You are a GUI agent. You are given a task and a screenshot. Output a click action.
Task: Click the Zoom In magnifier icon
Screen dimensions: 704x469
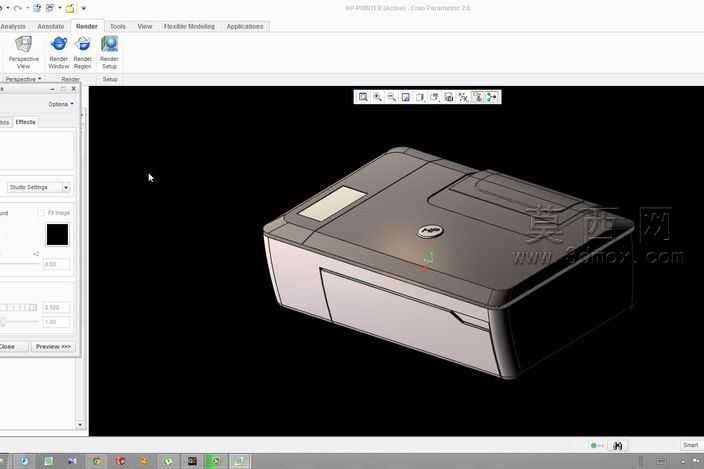point(378,97)
